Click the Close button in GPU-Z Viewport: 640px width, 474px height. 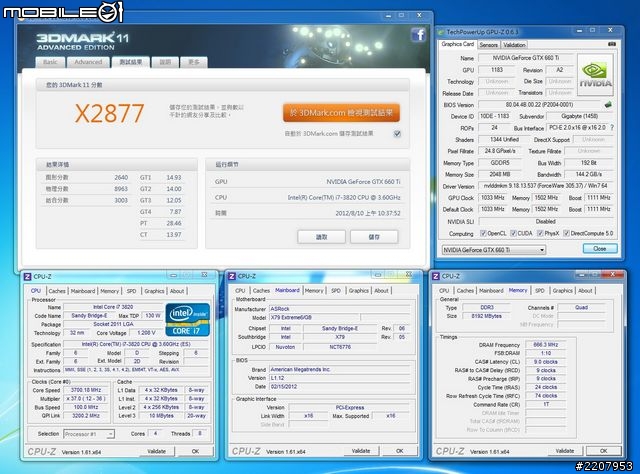[600, 249]
